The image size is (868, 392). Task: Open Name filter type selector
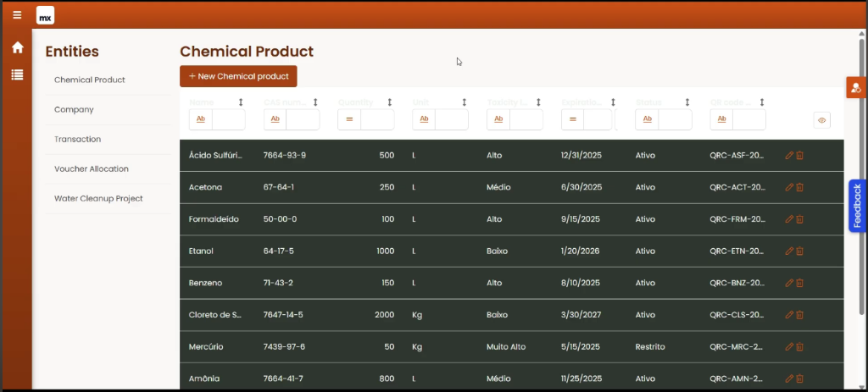point(201,119)
